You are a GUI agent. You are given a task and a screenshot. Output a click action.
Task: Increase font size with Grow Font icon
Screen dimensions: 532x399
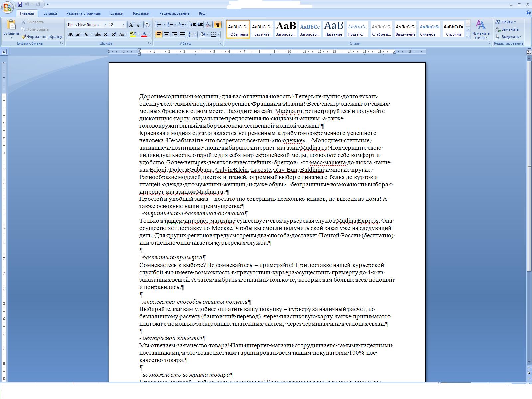[x=131, y=25]
